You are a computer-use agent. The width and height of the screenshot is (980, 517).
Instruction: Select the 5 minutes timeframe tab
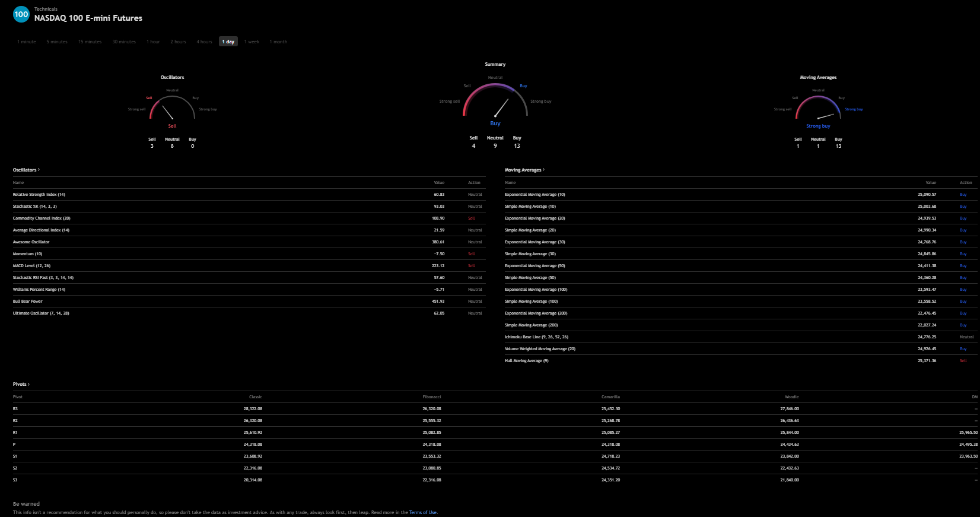pos(57,42)
